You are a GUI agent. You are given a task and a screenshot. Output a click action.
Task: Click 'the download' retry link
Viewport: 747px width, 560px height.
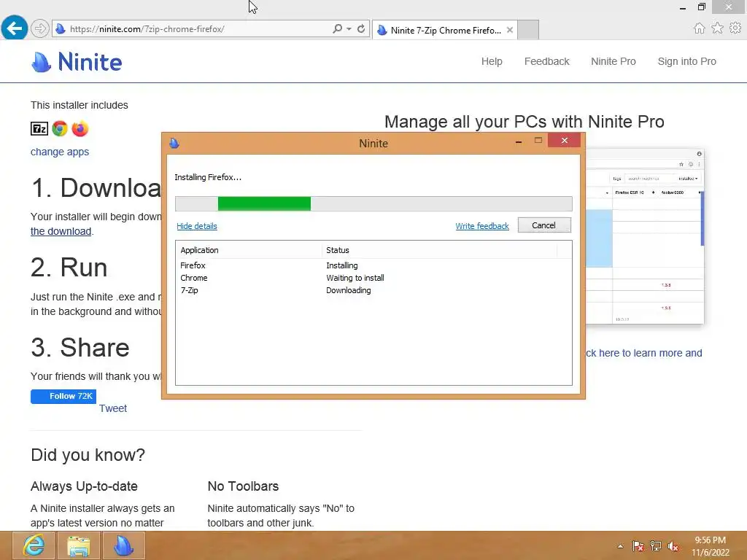(61, 231)
